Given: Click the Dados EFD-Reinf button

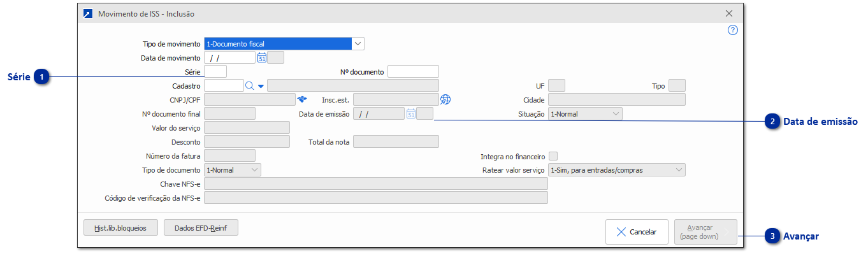Looking at the screenshot, I should point(201,227).
